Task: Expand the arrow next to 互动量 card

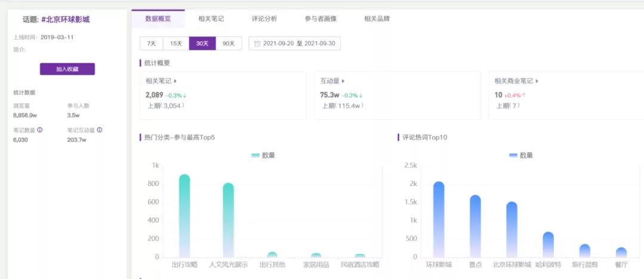Action: tap(343, 81)
